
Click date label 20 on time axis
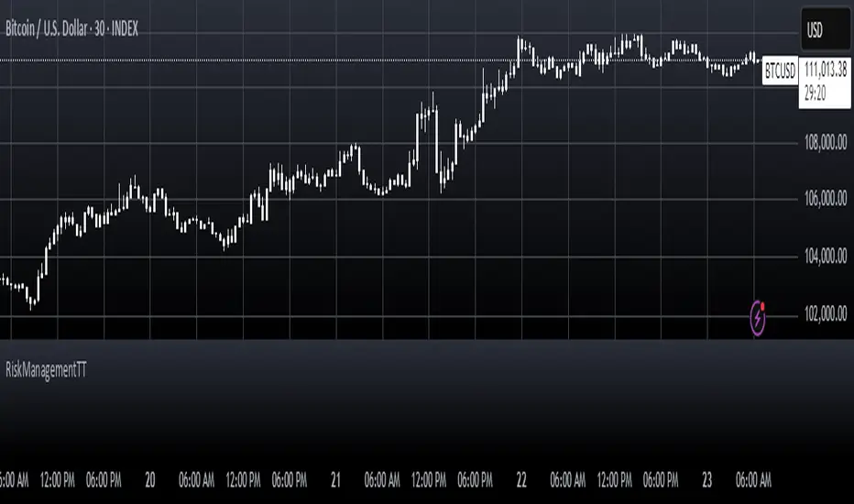pyautogui.click(x=149, y=480)
